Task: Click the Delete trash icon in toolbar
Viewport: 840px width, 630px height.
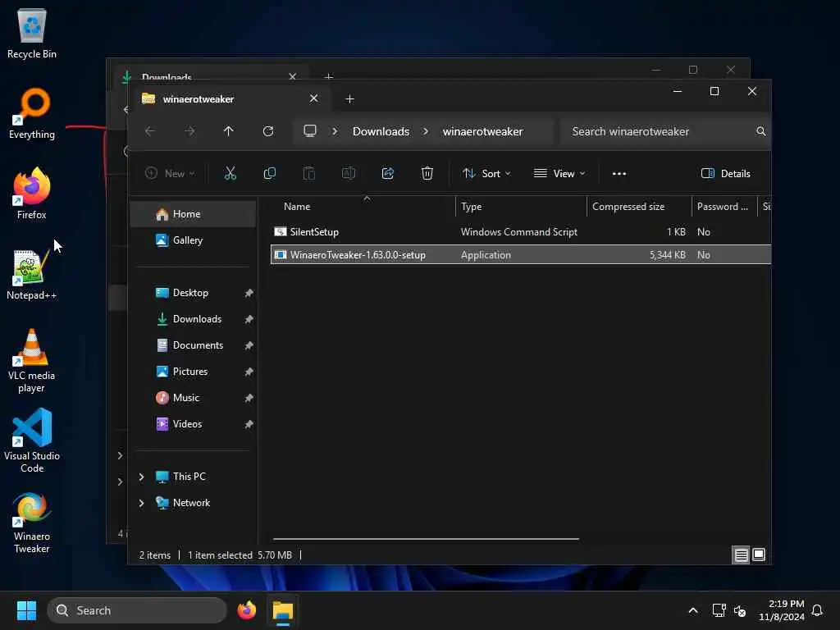Action: click(x=427, y=173)
